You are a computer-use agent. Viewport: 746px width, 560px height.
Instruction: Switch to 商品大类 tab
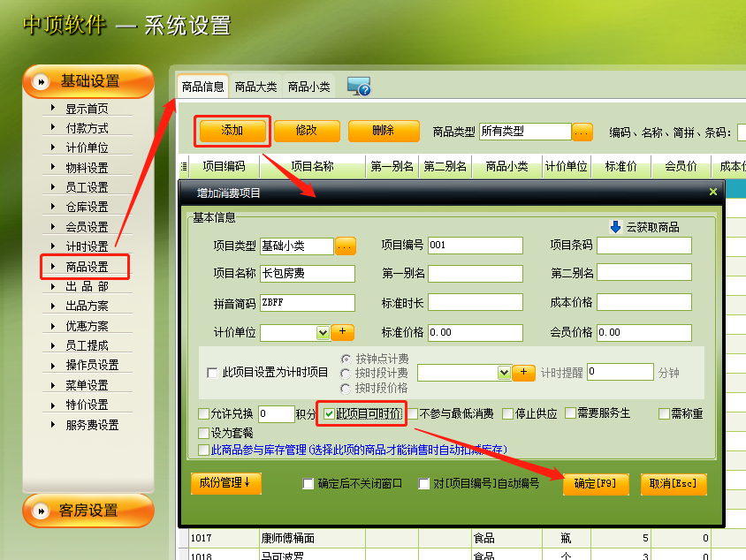click(x=255, y=87)
